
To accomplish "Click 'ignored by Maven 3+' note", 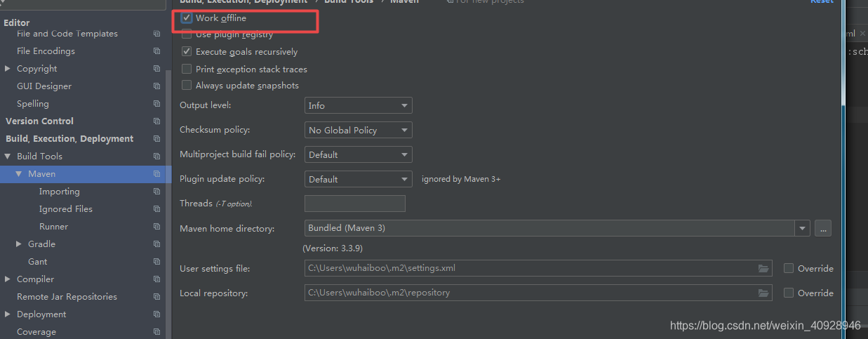I will click(x=461, y=179).
